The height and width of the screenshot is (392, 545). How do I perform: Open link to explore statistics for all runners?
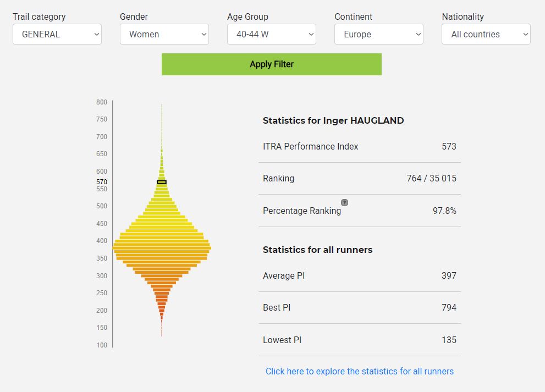point(360,371)
